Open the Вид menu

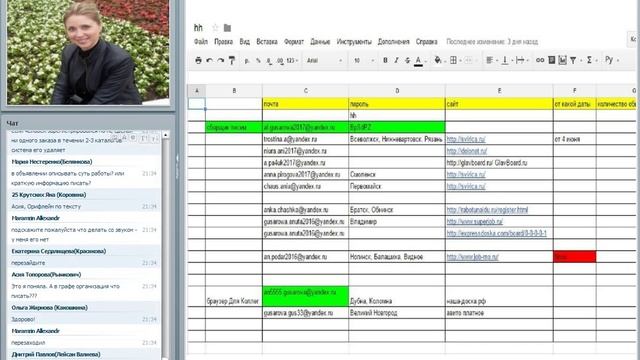coord(244,42)
